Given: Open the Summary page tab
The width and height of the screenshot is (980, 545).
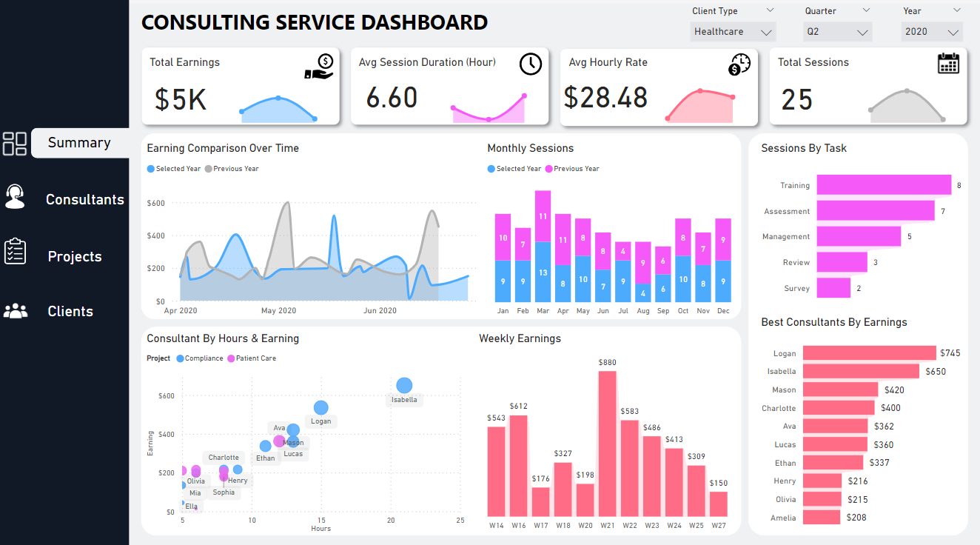Looking at the screenshot, I should click(x=79, y=143).
